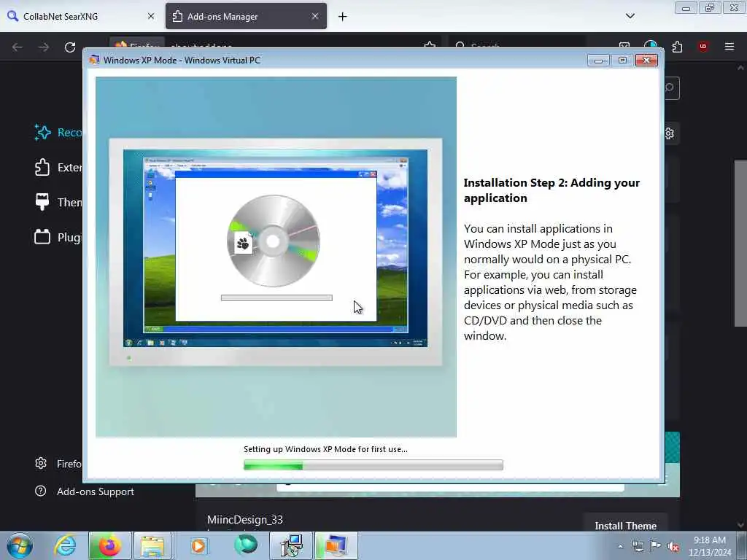This screenshot has height=560, width=747.
Task: Close the Windows XP Mode window
Action: point(646,61)
